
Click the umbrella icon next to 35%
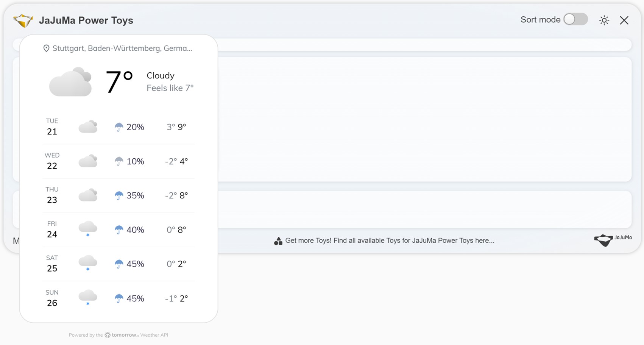(x=119, y=195)
